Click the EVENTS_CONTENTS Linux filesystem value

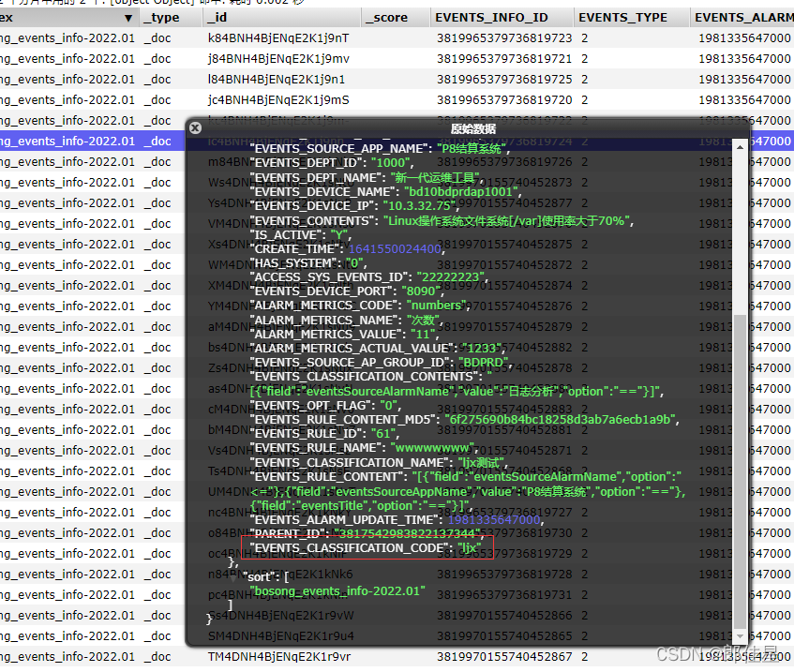tap(507, 221)
